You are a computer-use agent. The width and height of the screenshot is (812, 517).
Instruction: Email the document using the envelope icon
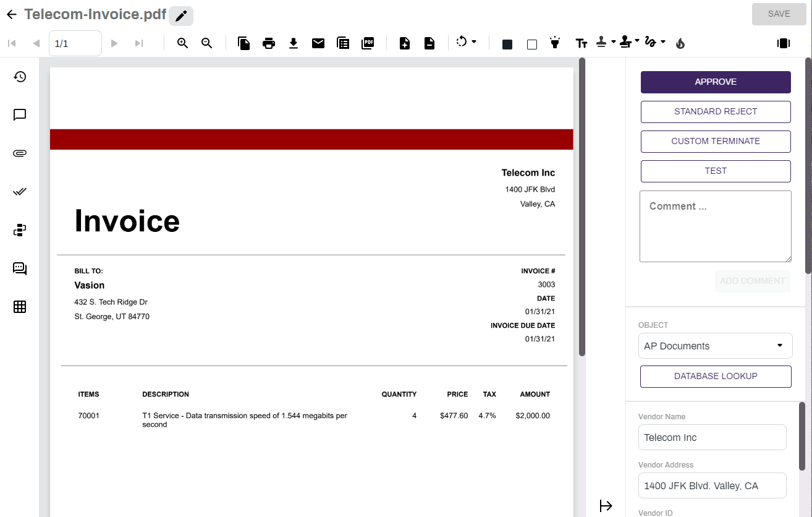point(318,43)
